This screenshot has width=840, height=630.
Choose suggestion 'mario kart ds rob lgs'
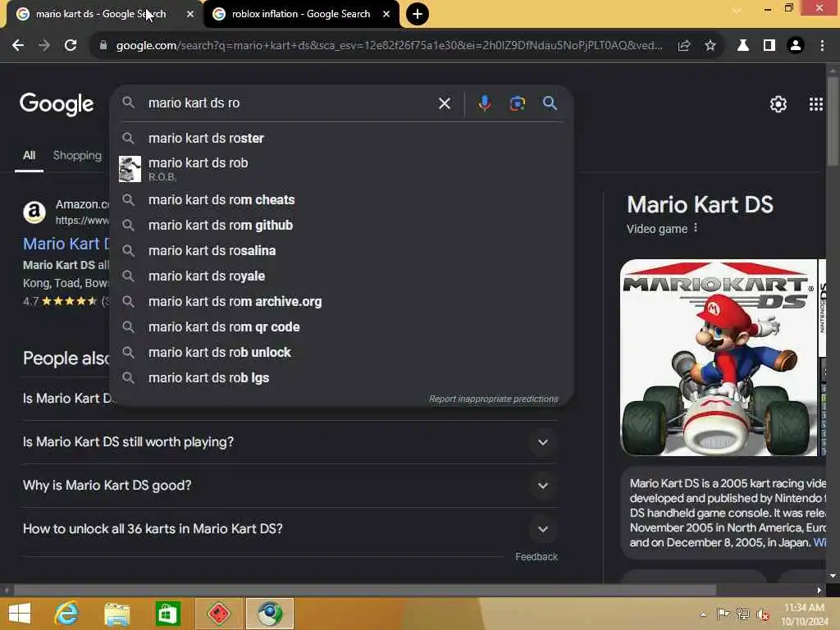tap(341, 377)
